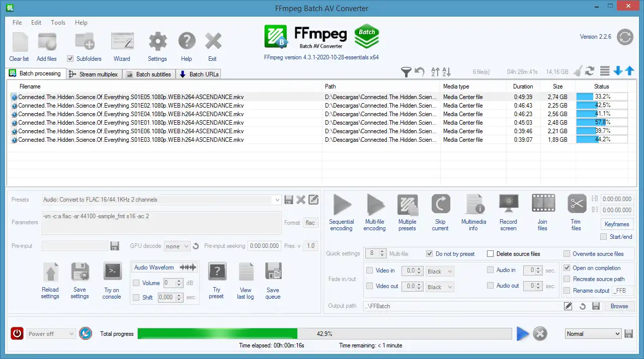
Task: Open Multimedia info
Action: (x=474, y=205)
